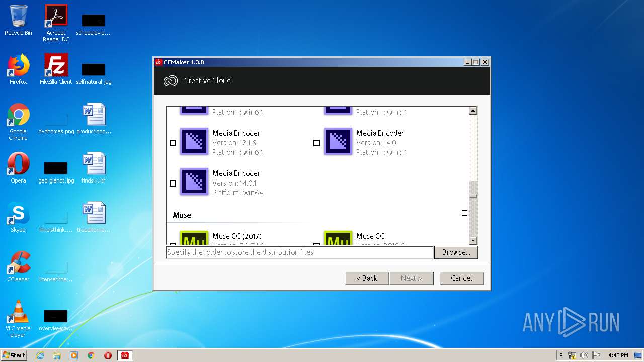Select georgianot.jpg file on desktop
Viewport: 644px width, 362px height.
point(56,172)
